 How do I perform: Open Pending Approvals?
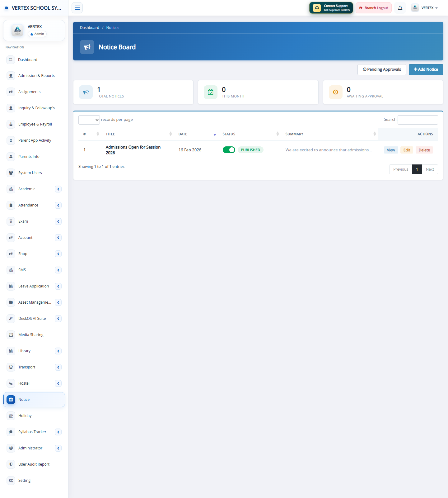click(x=382, y=69)
